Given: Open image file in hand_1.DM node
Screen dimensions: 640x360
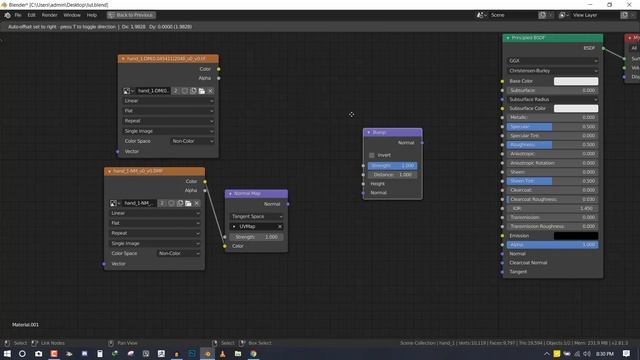Looking at the screenshot, I should pyautogui.click(x=202, y=91).
